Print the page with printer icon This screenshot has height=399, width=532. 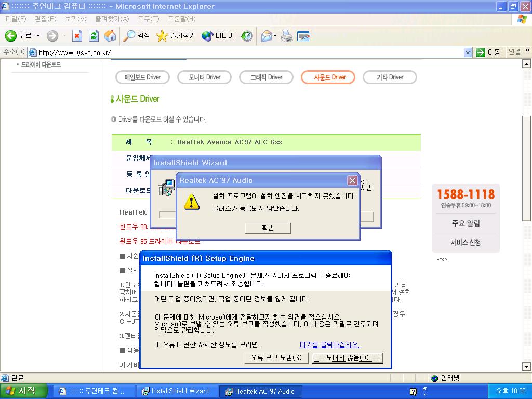tap(287, 36)
